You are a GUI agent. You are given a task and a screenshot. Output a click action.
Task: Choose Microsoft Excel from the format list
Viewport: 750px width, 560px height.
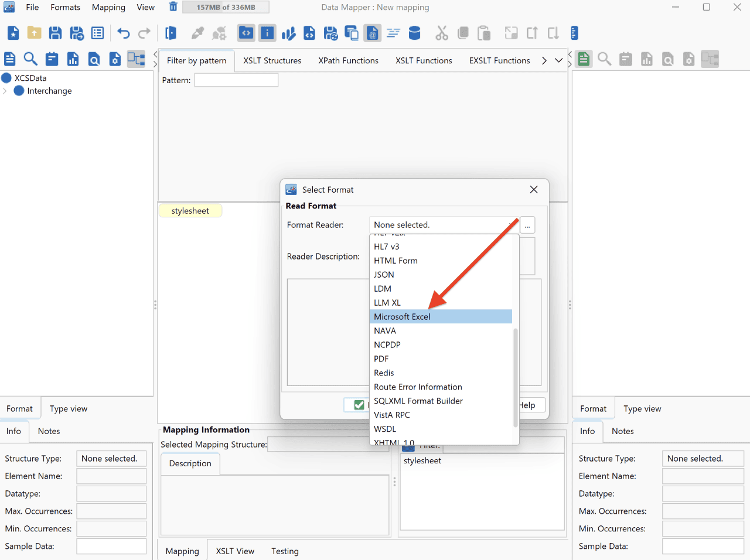click(441, 316)
